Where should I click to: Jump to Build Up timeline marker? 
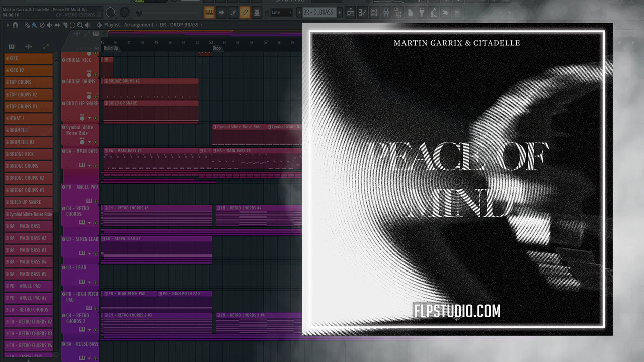point(111,48)
